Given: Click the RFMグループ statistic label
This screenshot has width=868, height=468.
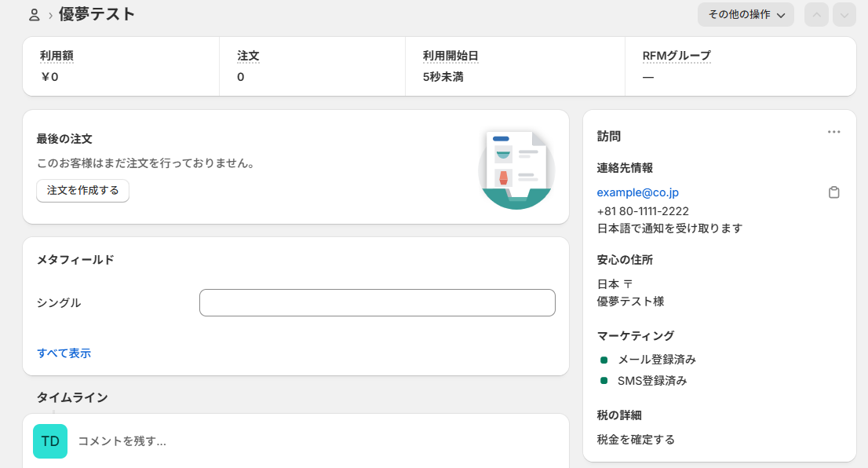Looking at the screenshot, I should 677,56.
